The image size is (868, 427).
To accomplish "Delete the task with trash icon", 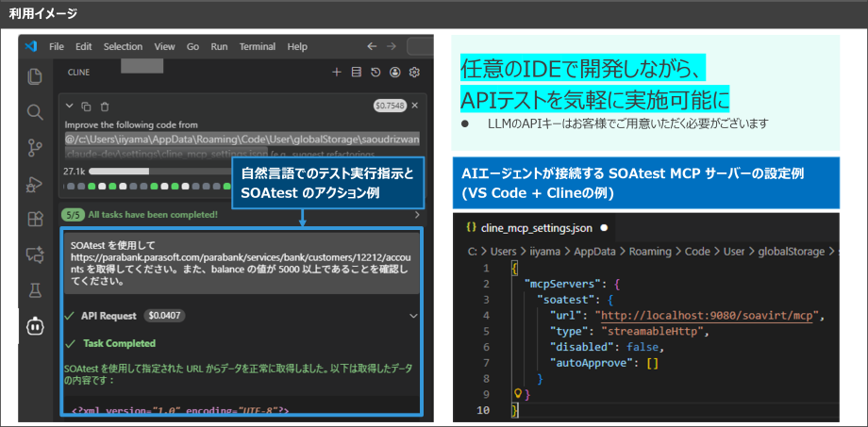I will click(105, 107).
